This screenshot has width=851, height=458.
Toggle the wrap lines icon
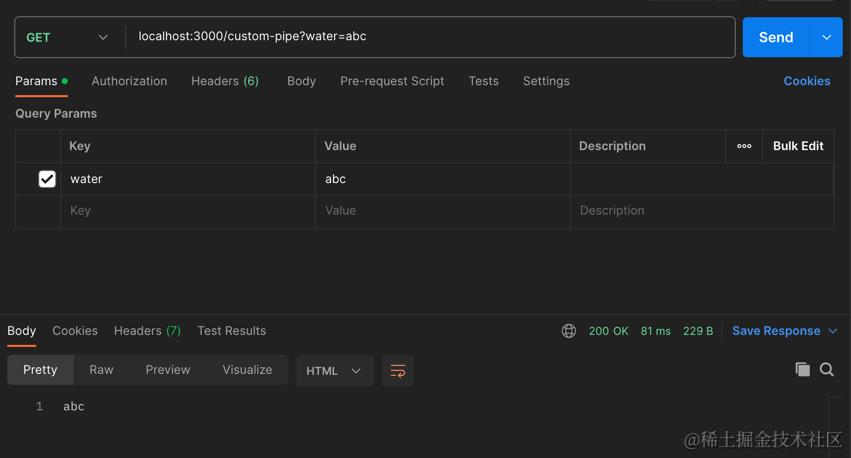pos(398,371)
